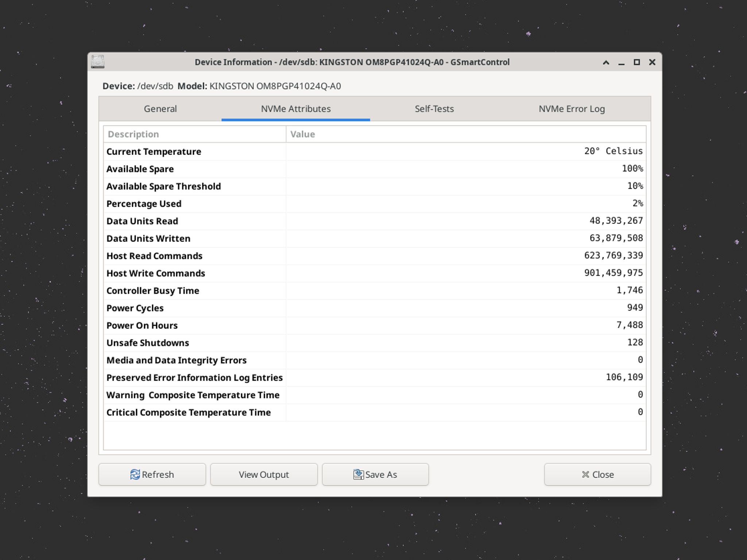Select the Host Write Commands row

pos(375,273)
